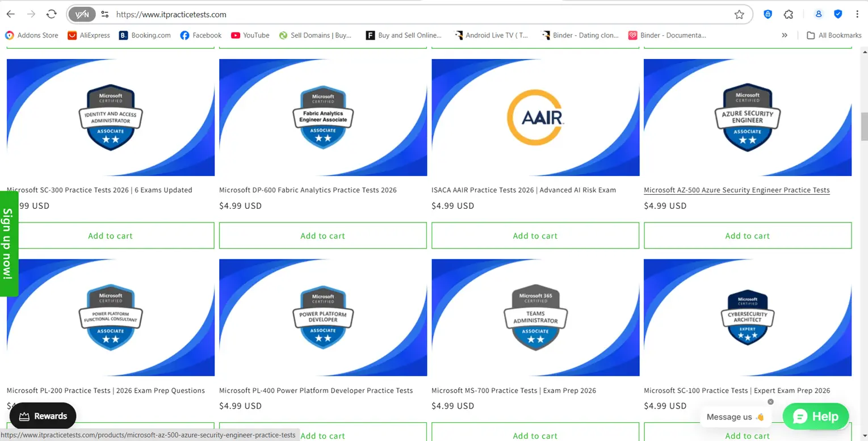Open the Binder - Dating clone bookmark
The width and height of the screenshot is (868, 441).
[x=580, y=35]
